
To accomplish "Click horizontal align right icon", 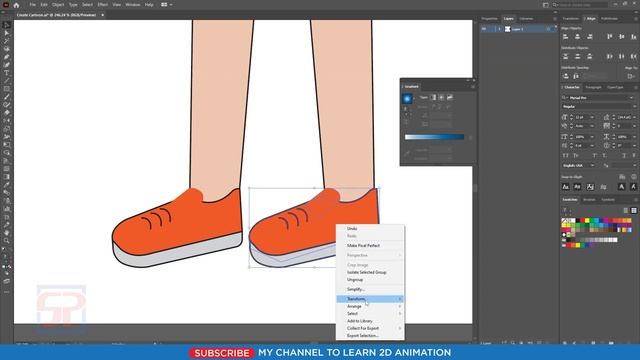I will tap(590, 37).
